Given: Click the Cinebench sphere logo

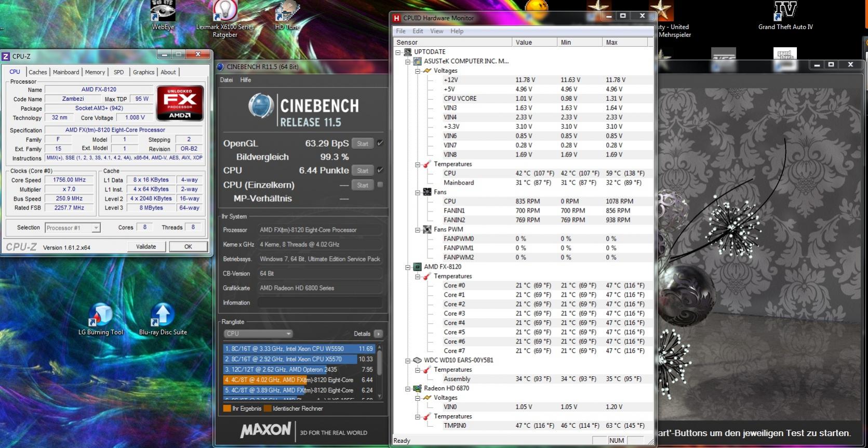Looking at the screenshot, I should (261, 105).
